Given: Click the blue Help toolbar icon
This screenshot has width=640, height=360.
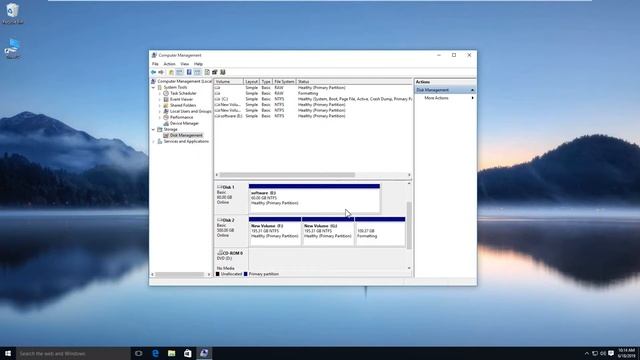Looking at the screenshot, I should point(189,72).
